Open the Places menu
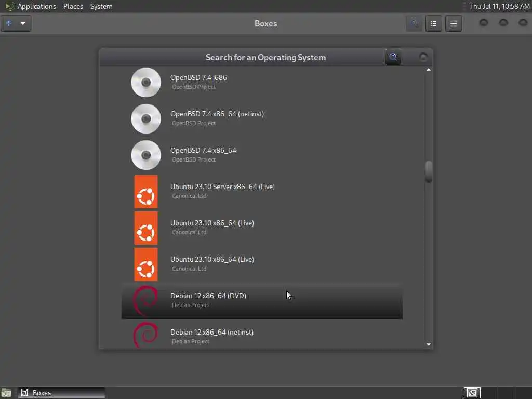The image size is (532, 399). [x=73, y=6]
